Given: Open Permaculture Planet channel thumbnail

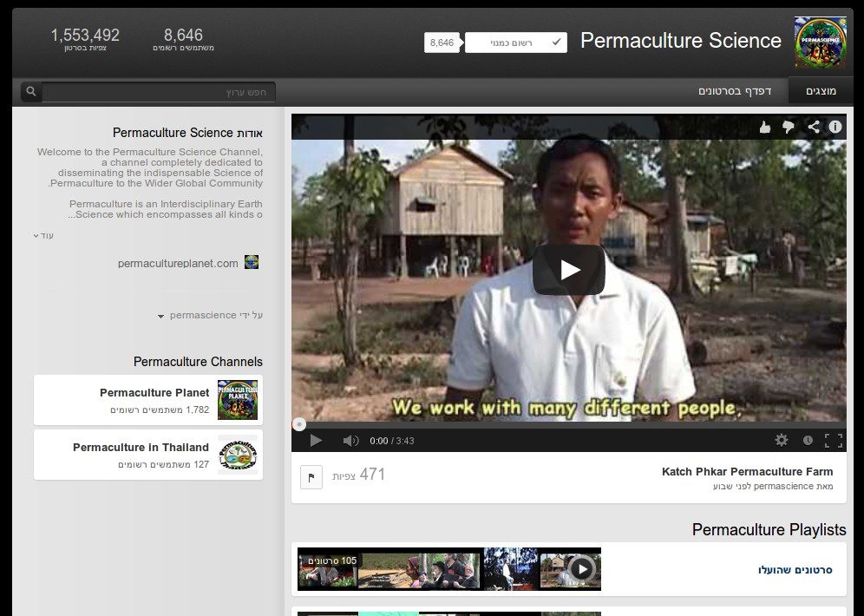Looking at the screenshot, I should (x=238, y=400).
